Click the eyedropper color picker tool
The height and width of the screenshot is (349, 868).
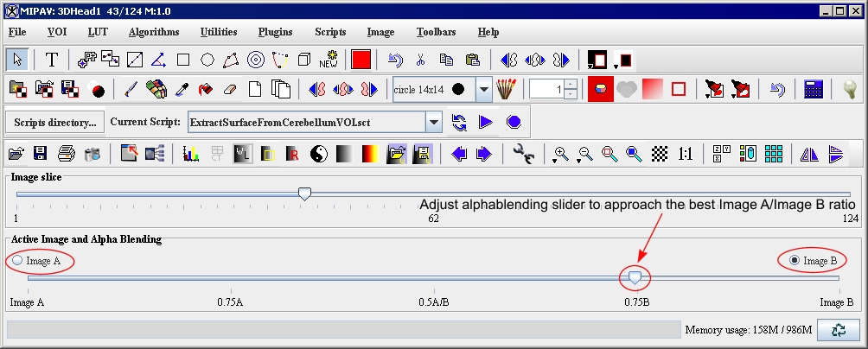(x=182, y=89)
